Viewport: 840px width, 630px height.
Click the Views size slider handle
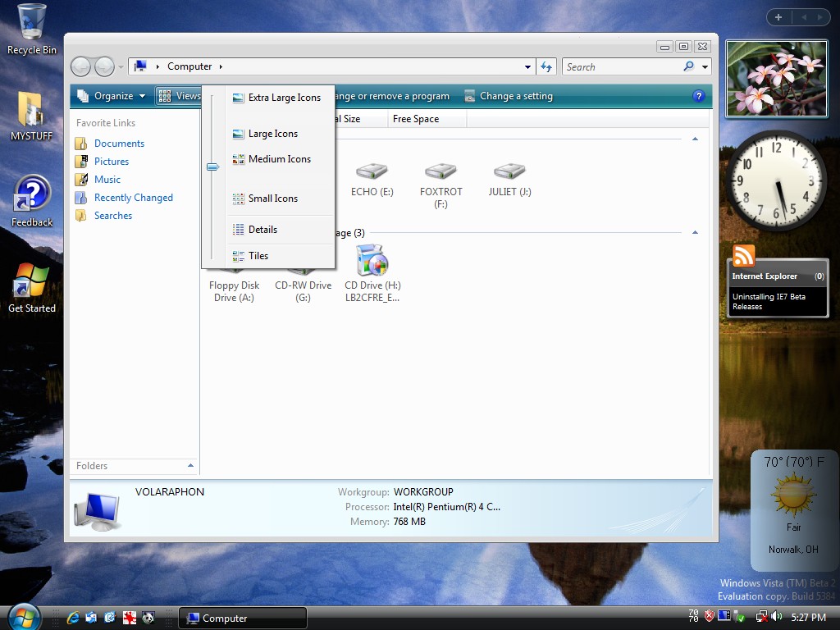pyautogui.click(x=212, y=167)
